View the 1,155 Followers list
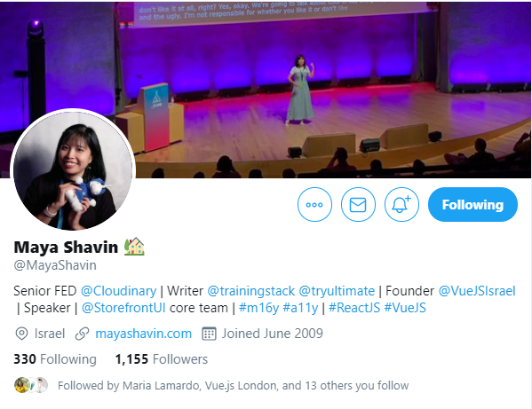The height and width of the screenshot is (409, 532). (161, 359)
